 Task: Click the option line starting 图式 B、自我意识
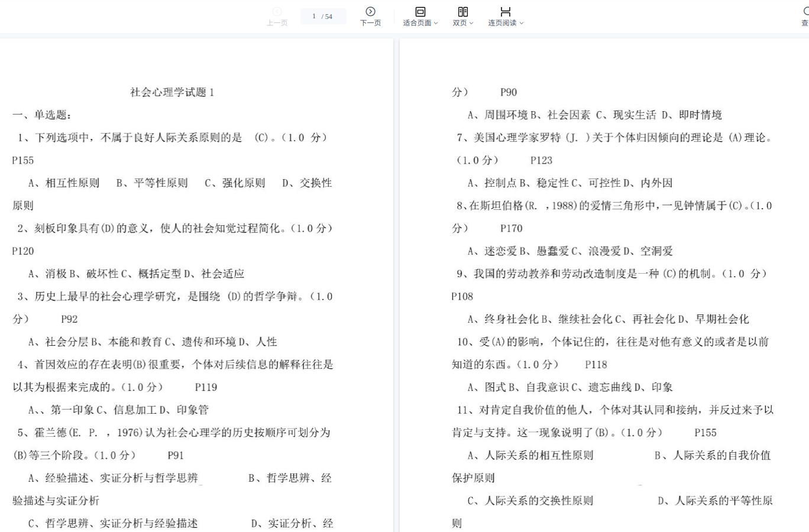point(569,387)
